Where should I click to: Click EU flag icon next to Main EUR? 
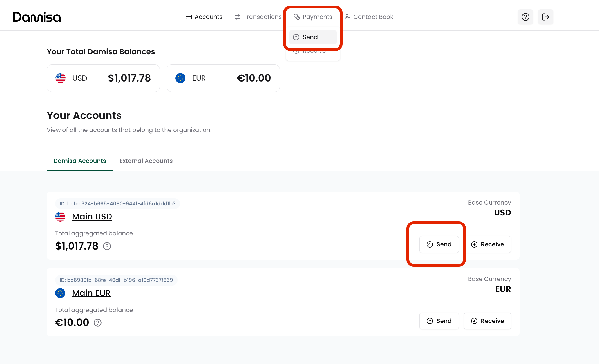60,293
